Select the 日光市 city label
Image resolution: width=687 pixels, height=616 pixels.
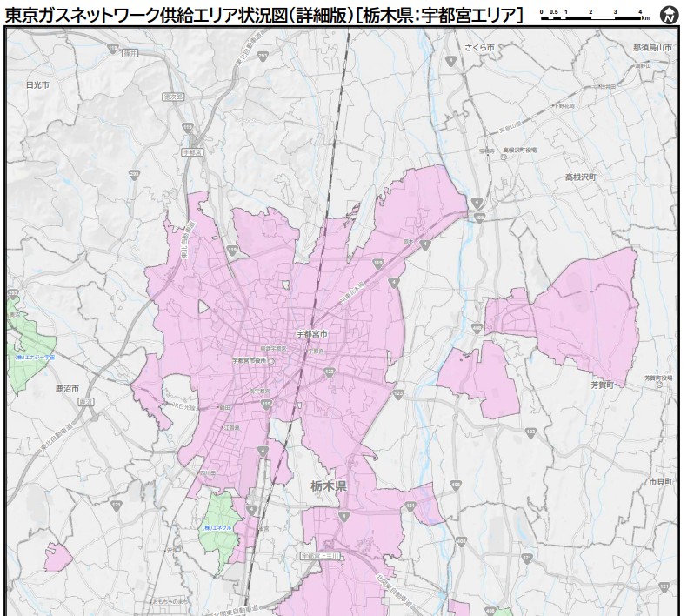click(37, 85)
